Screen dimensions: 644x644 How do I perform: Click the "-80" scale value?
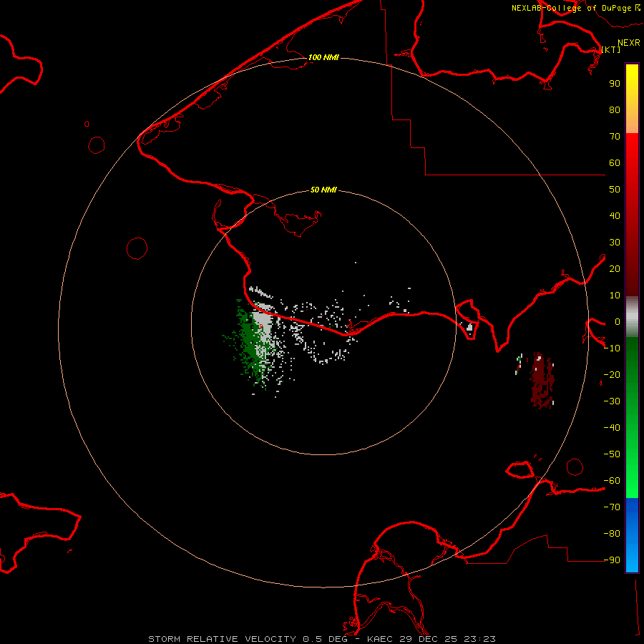pyautogui.click(x=612, y=534)
